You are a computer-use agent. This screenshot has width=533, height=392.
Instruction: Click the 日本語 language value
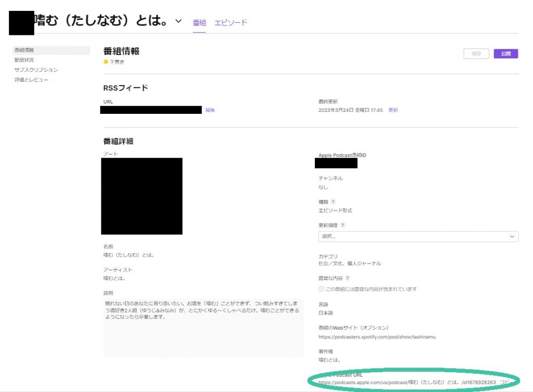326,313
